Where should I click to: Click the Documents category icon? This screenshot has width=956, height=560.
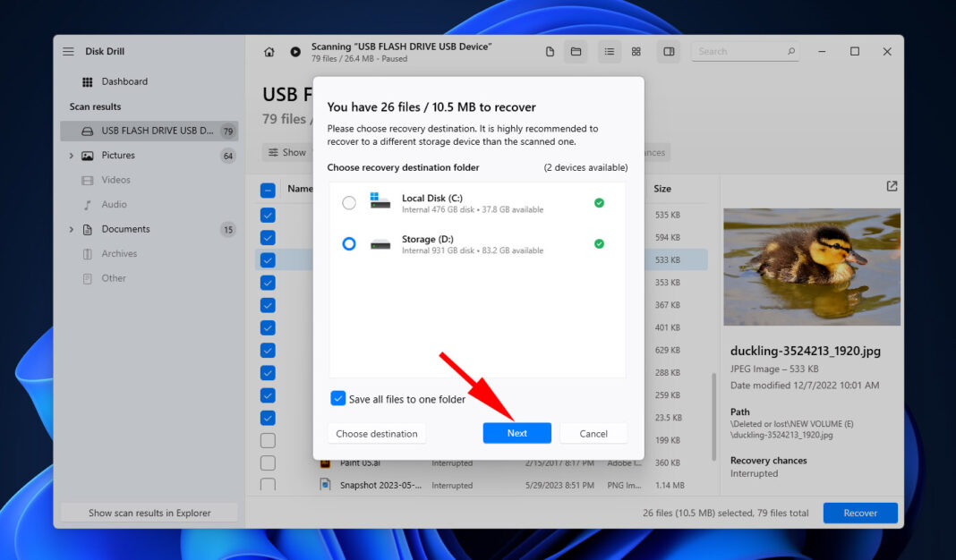(x=87, y=230)
